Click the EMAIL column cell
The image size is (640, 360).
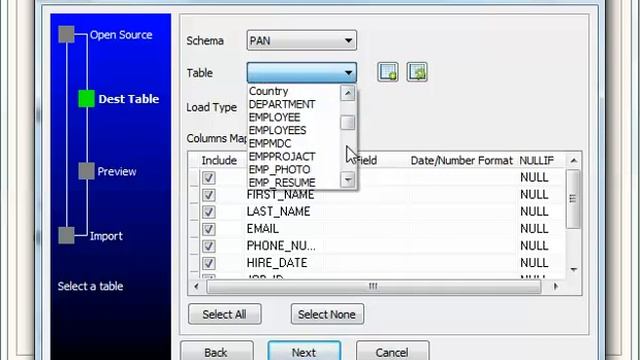262,229
